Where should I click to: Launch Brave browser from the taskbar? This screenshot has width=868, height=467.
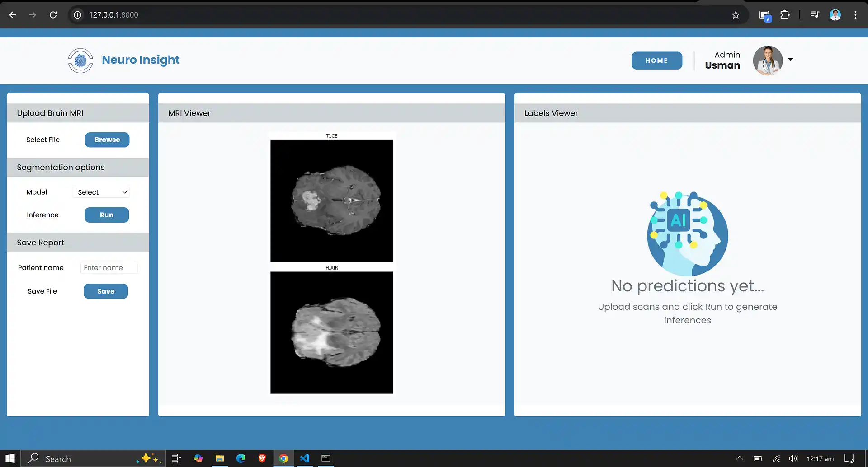(262, 458)
